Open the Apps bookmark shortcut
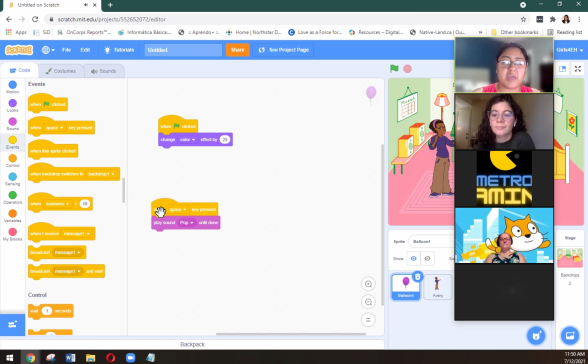Screen dimensions: 588x364 tap(16, 32)
